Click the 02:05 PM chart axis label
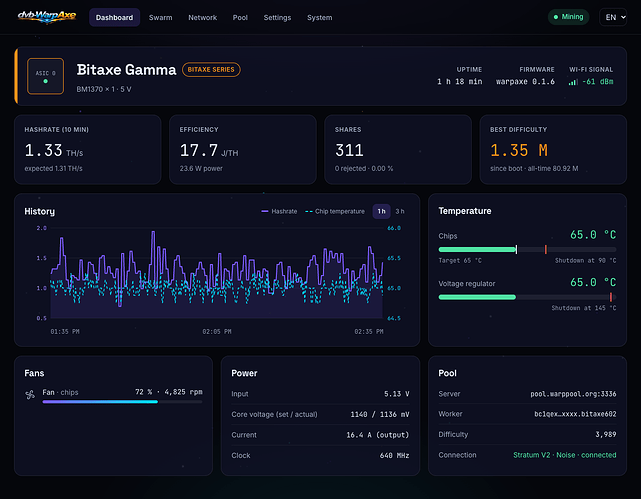641x499 pixels. 217,331
